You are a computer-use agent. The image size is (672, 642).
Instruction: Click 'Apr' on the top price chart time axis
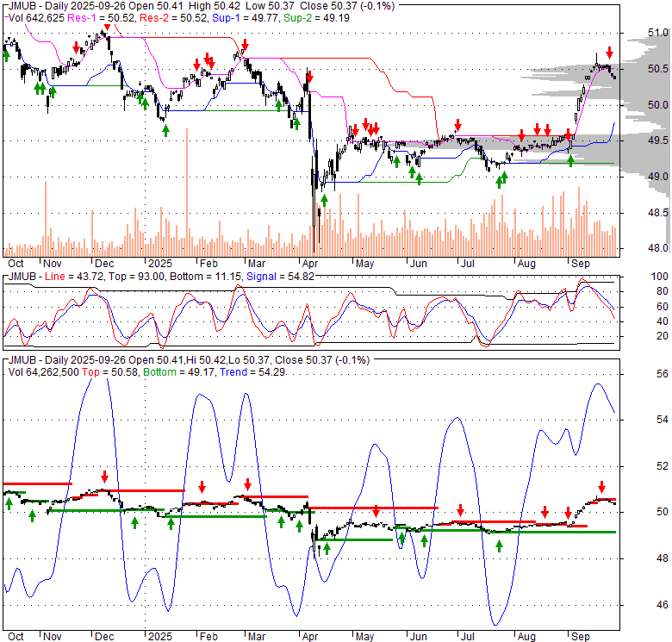pyautogui.click(x=310, y=264)
